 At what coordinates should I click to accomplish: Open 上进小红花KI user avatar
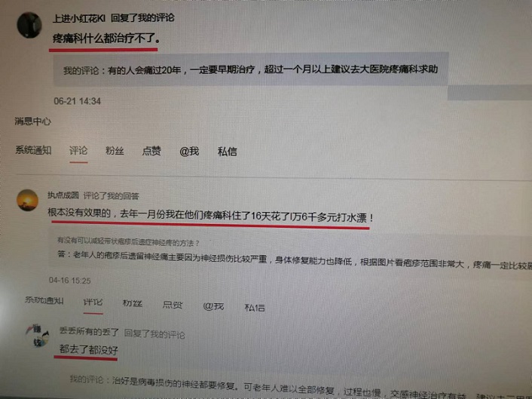pos(29,25)
